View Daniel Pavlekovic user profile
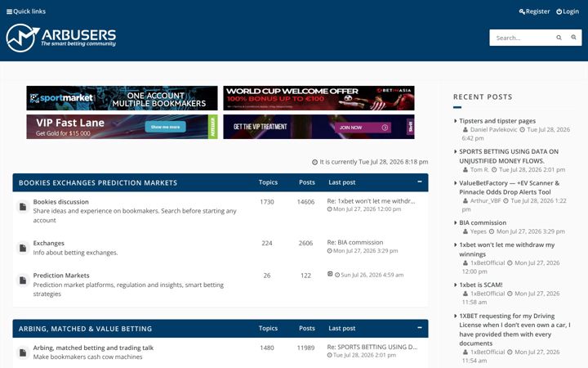 pos(493,129)
